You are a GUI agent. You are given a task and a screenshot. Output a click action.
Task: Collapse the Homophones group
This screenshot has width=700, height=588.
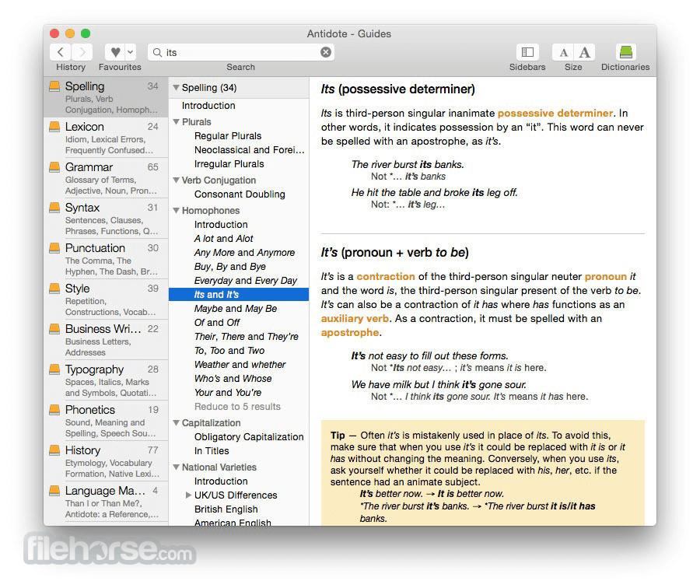point(176,210)
